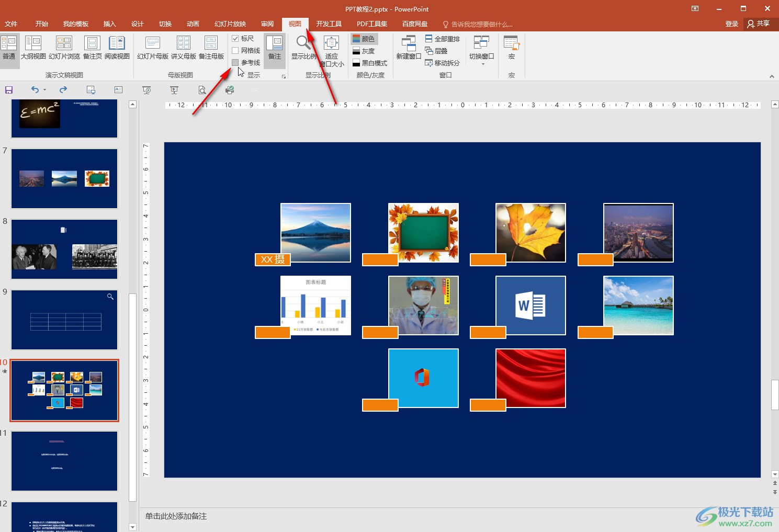
Task: Click 全部重排 arrange all windows
Action: pos(443,39)
